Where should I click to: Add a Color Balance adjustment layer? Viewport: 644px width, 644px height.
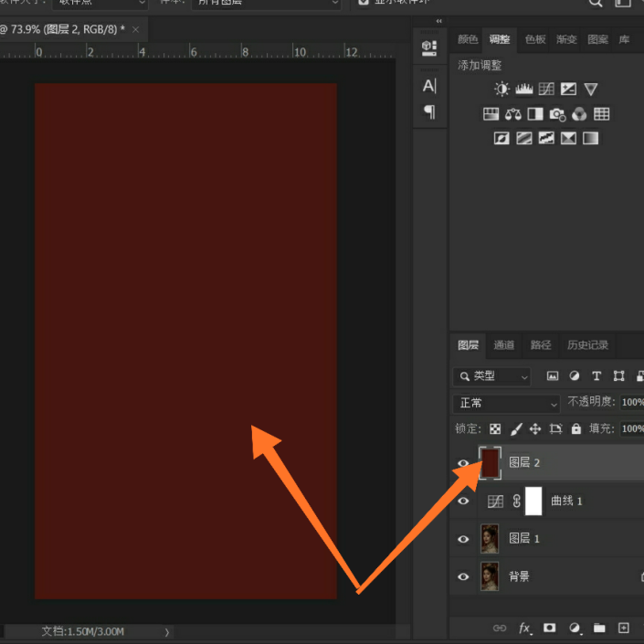click(x=513, y=114)
